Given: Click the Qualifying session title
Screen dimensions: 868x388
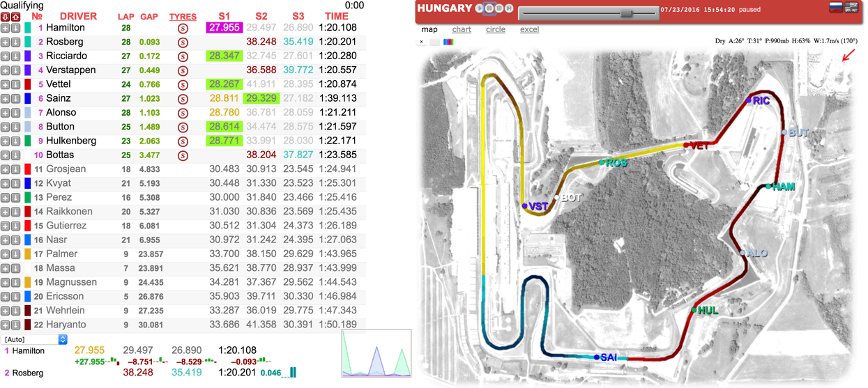Looking at the screenshot, I should coord(22,5).
